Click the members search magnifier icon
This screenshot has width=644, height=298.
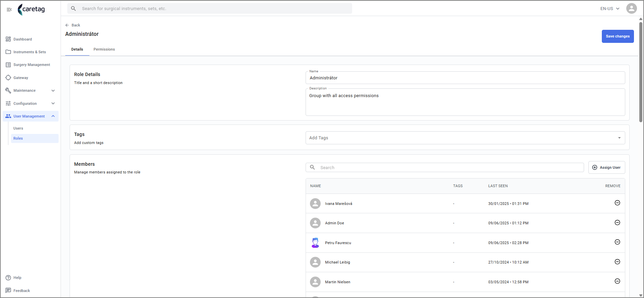point(312,167)
